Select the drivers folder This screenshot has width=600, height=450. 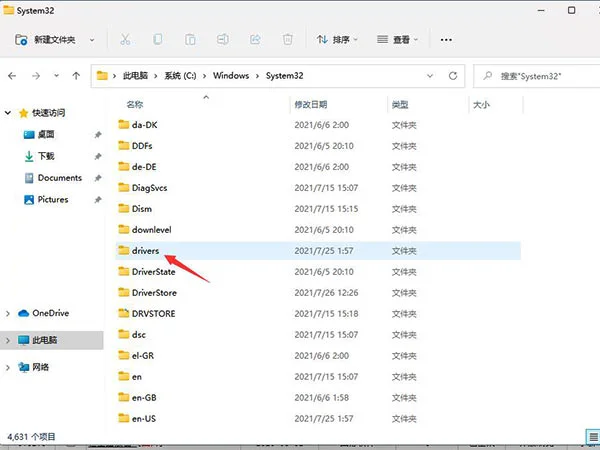(318, 251)
